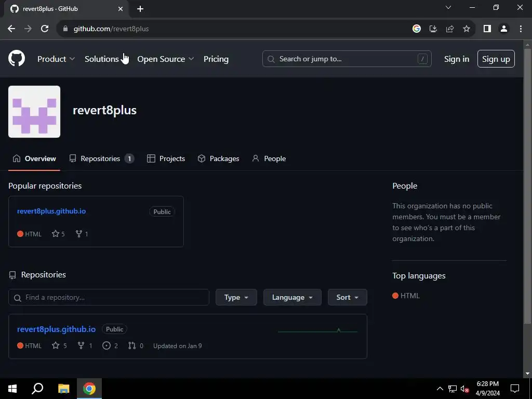Install page app from address bar
The width and height of the screenshot is (532, 399).
[x=433, y=29]
